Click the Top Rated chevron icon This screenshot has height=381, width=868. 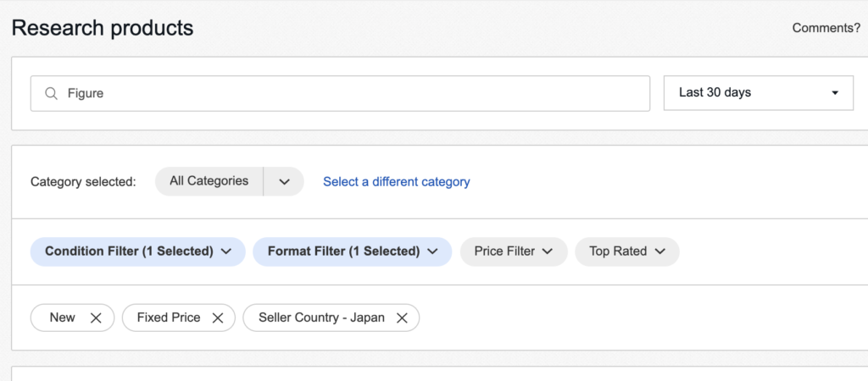click(659, 251)
